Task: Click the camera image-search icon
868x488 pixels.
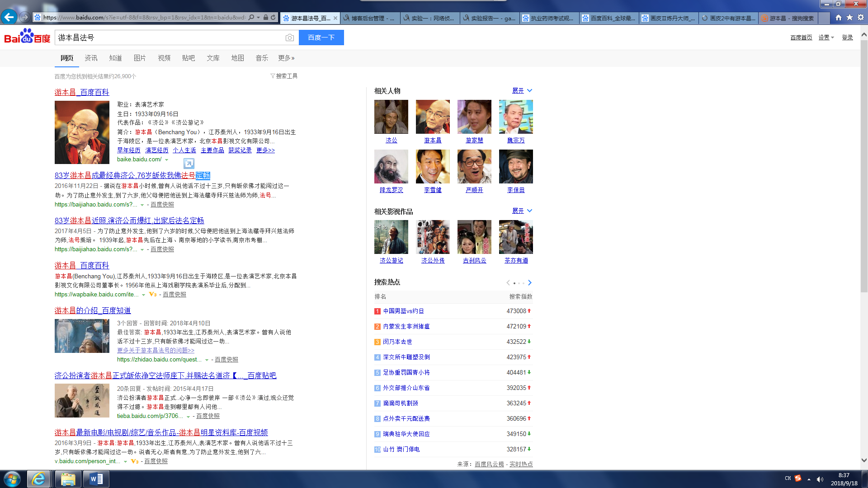Action: 290,38
